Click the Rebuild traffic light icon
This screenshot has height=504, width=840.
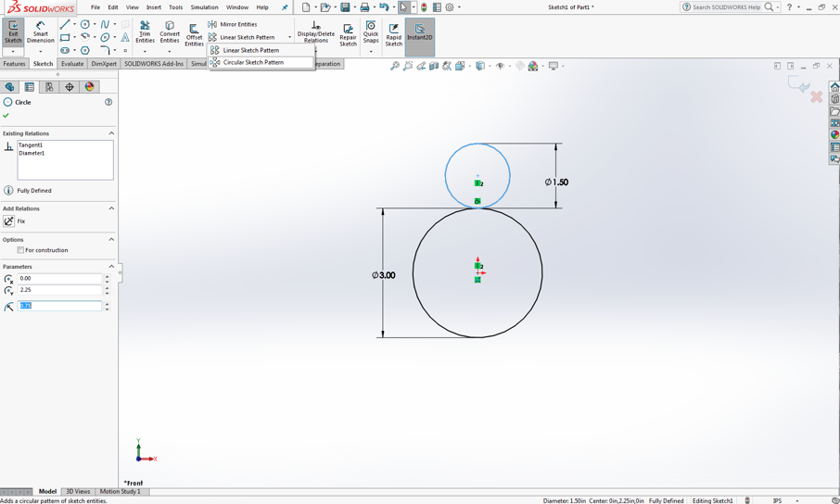pyautogui.click(x=424, y=7)
